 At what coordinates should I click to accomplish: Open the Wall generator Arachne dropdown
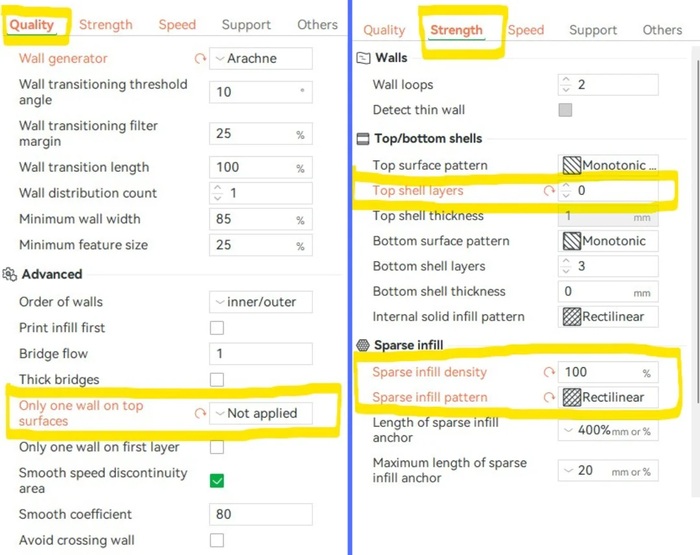[x=261, y=59]
